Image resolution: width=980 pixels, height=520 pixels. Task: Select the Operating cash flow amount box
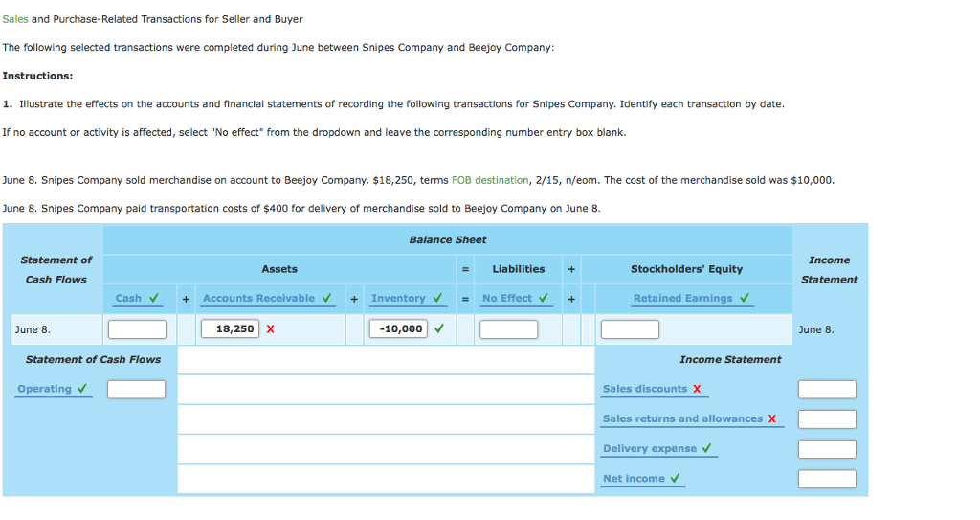point(136,390)
